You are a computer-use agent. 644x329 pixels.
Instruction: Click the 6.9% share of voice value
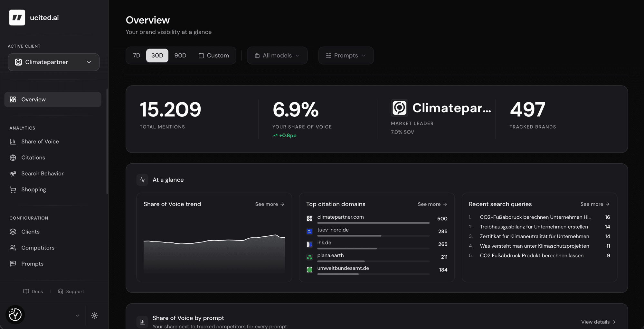[x=296, y=109]
